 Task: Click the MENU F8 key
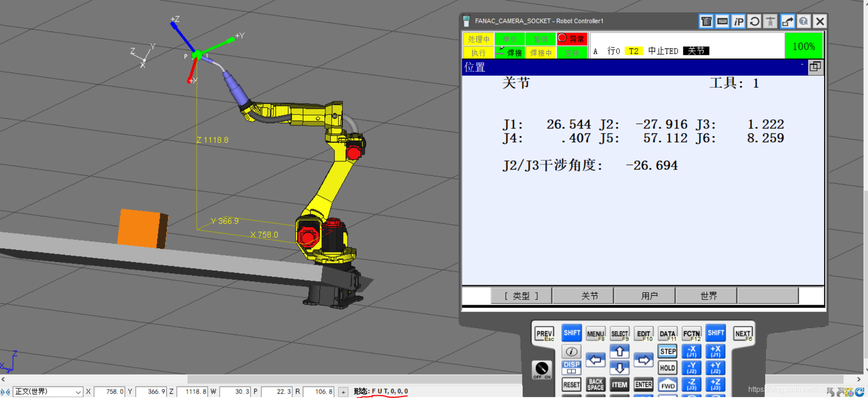(x=595, y=334)
